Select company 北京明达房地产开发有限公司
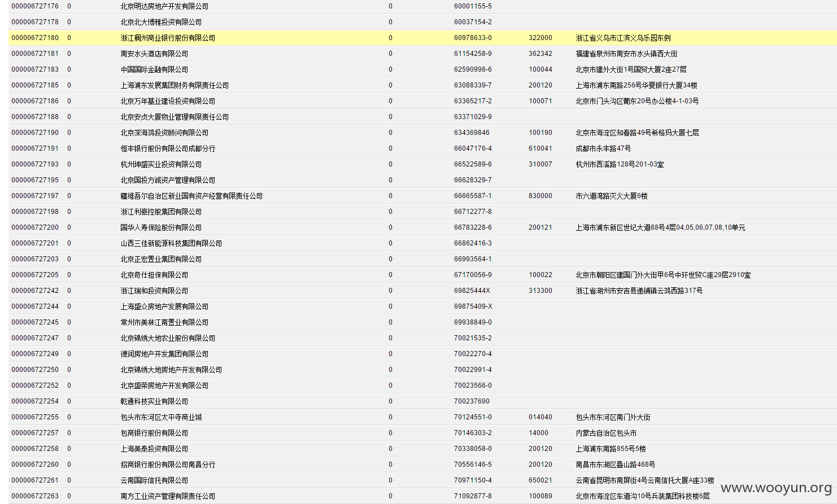The width and height of the screenshot is (837, 504). (x=164, y=6)
